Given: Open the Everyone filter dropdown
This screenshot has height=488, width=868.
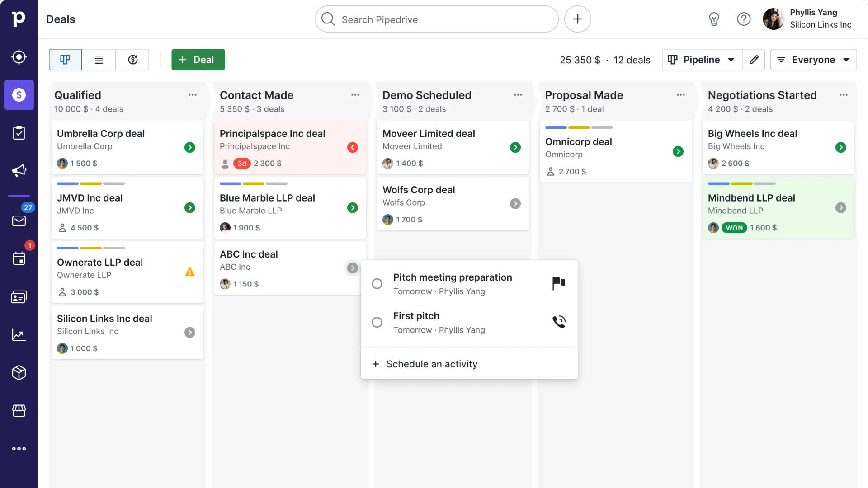Looking at the screenshot, I should click(814, 60).
